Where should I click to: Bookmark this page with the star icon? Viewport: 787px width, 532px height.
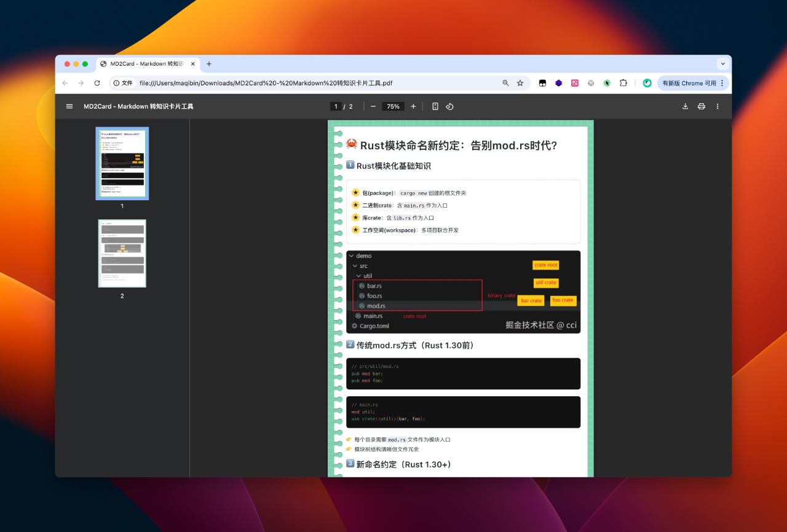(520, 83)
